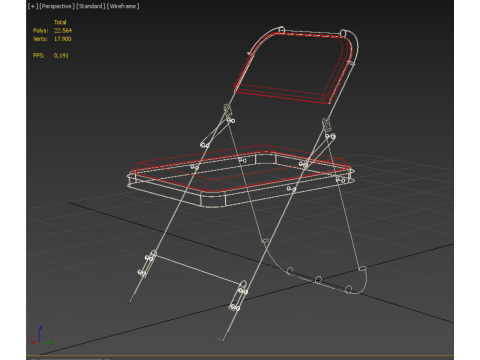This screenshot has height=360, width=480.
Task: Click the polygon count value 22.564
Action: pos(63,31)
